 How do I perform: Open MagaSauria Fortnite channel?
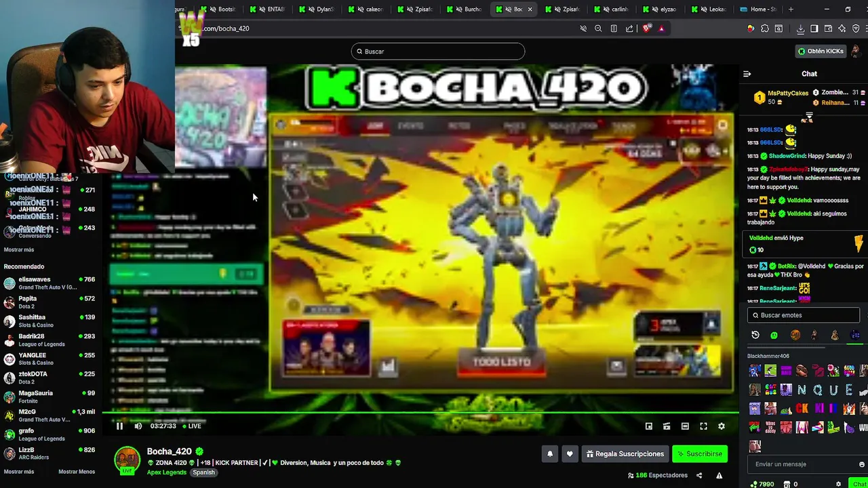point(50,396)
